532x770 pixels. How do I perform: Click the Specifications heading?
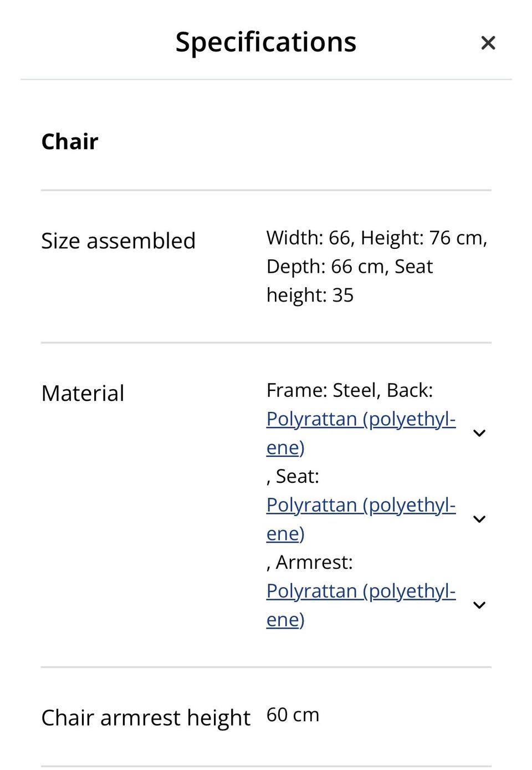pos(266,42)
